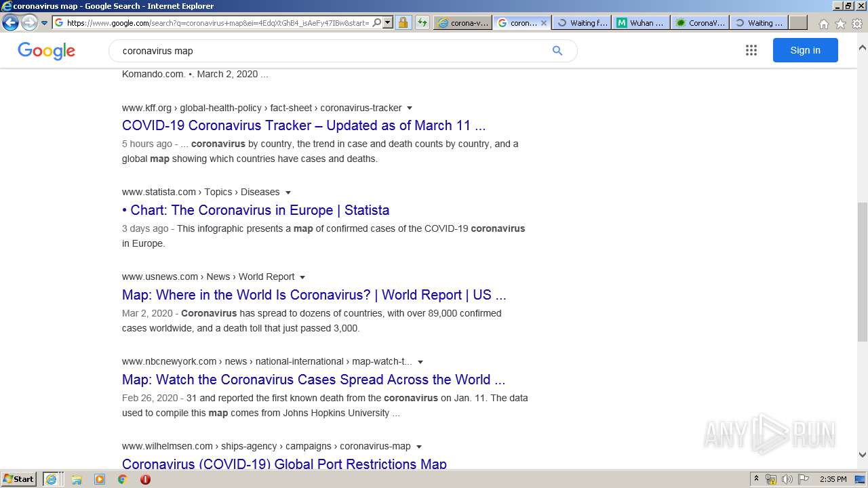Screen dimensions: 868x488
Task: Click the Sign in button
Action: click(x=805, y=50)
